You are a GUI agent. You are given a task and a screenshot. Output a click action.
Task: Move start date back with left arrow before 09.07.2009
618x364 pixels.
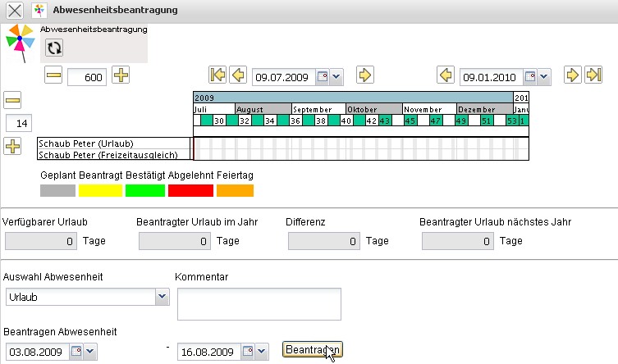point(238,75)
